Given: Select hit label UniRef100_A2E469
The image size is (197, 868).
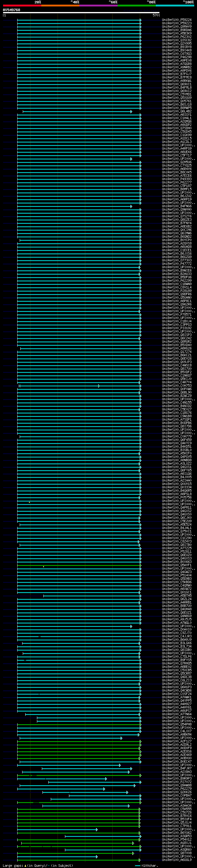Looking at the screenshot, I should 177,755.
